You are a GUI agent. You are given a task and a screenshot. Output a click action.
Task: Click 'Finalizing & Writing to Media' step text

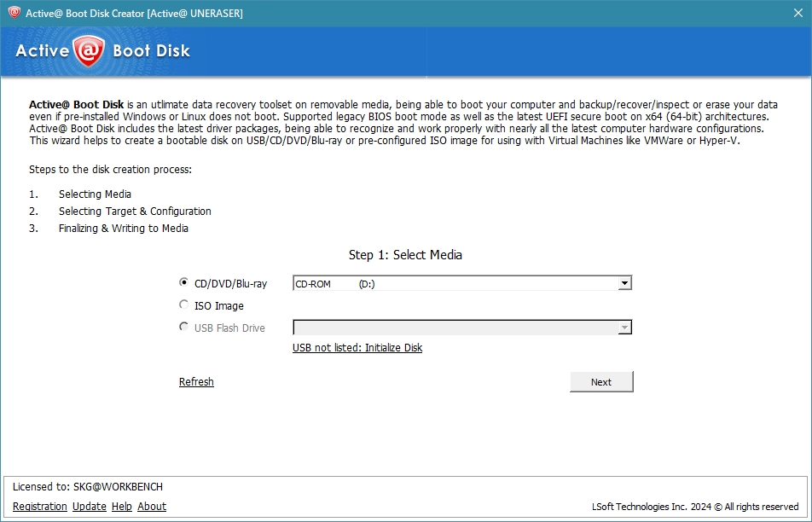point(123,229)
